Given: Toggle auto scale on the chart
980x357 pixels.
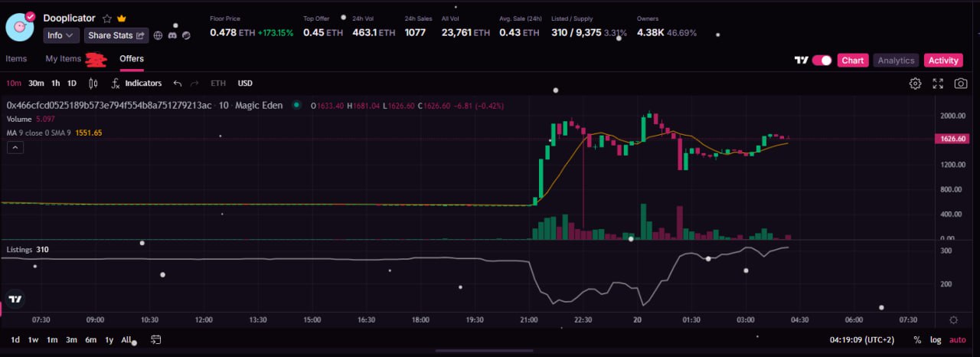Looking at the screenshot, I should pyautogui.click(x=958, y=340).
